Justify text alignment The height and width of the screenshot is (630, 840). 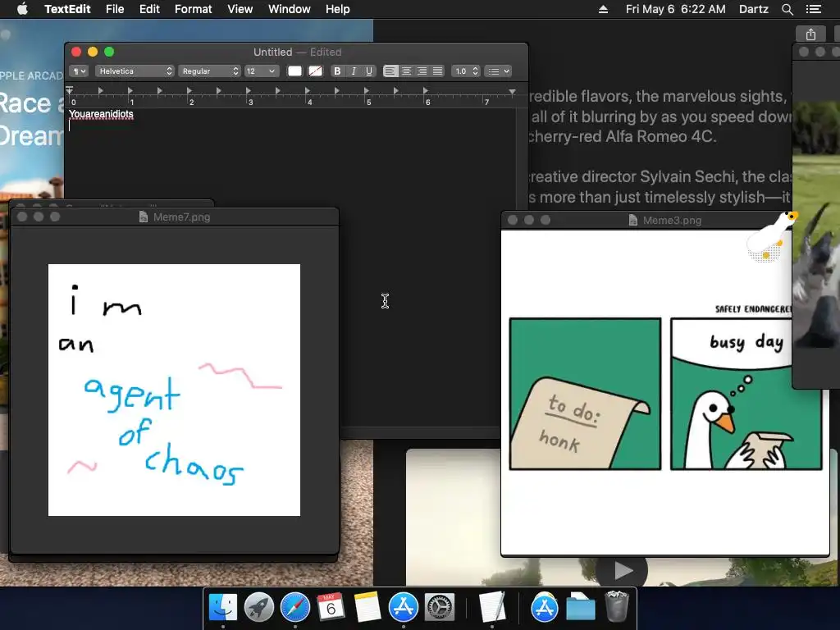438,71
